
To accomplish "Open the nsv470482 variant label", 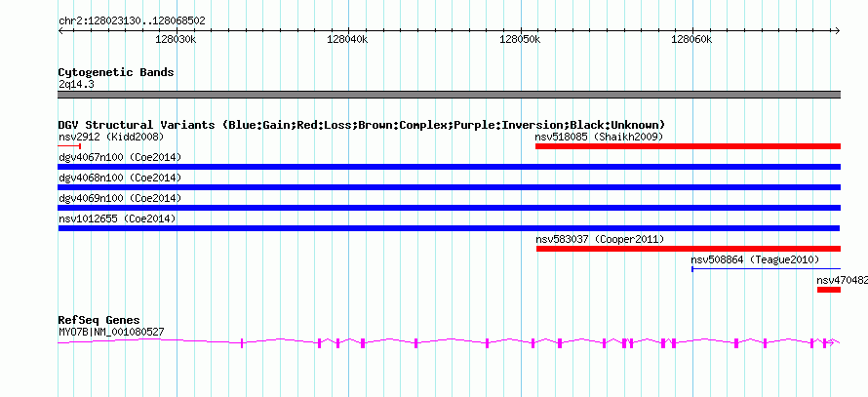I will coord(842,280).
